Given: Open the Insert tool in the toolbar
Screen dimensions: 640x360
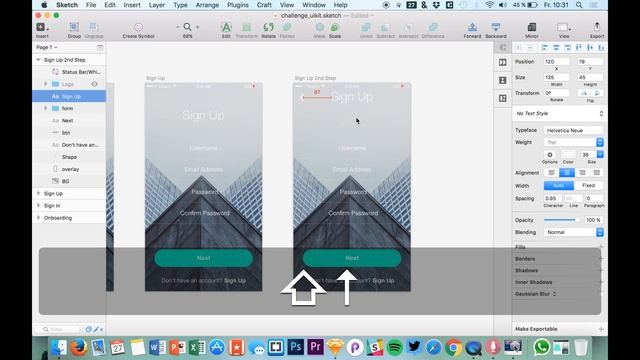Looking at the screenshot, I should (42, 27).
